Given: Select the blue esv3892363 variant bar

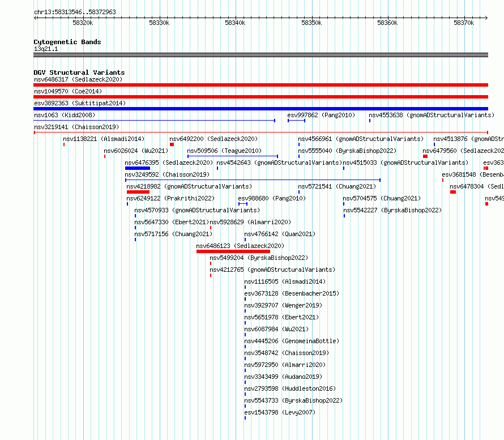Looking at the screenshot, I should pos(260,109).
